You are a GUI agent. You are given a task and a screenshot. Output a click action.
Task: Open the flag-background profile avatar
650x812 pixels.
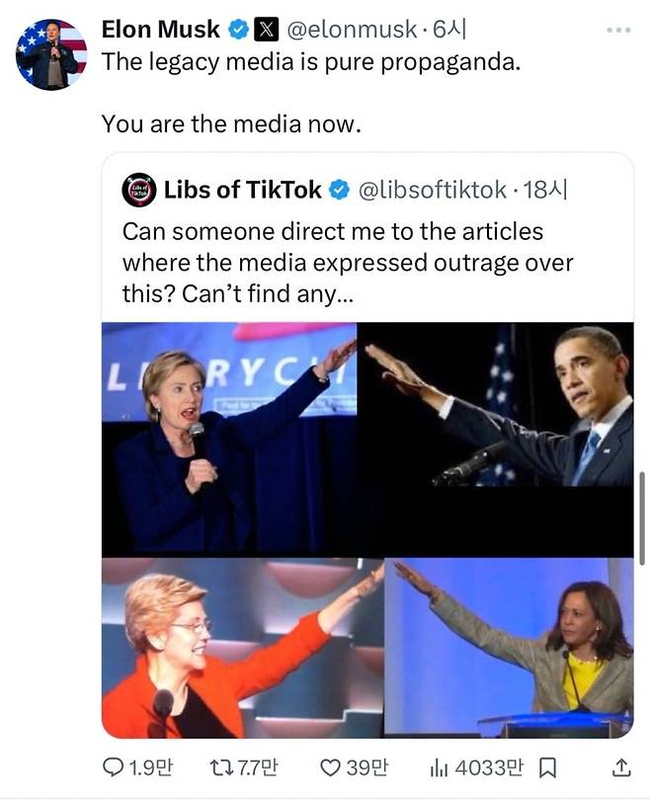[x=51, y=54]
